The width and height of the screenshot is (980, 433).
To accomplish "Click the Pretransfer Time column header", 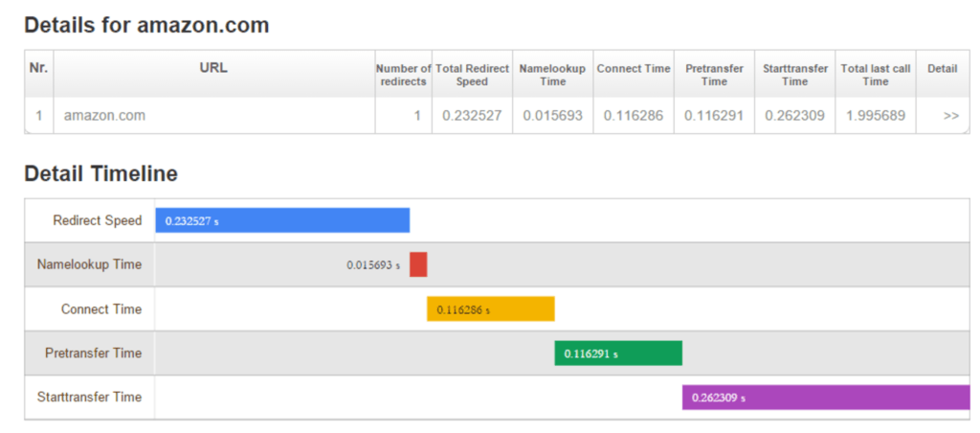I will [714, 75].
